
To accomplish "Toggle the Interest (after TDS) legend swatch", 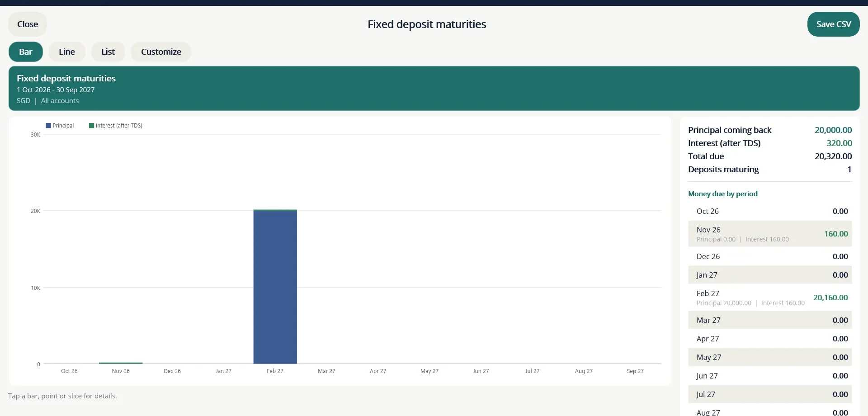I will click(x=92, y=126).
